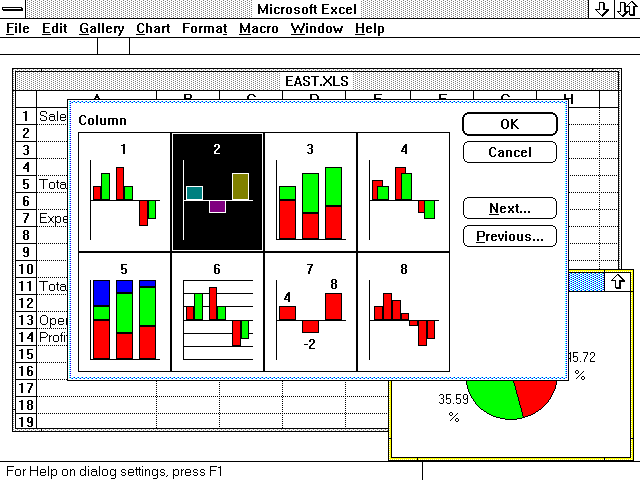
Task: Open the File menu
Action: point(18,29)
